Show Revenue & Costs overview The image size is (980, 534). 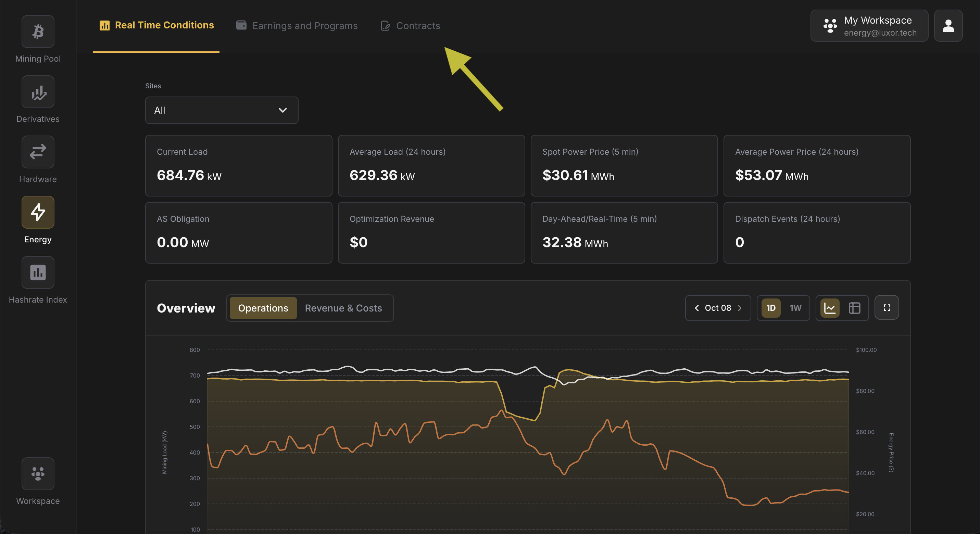[343, 308]
